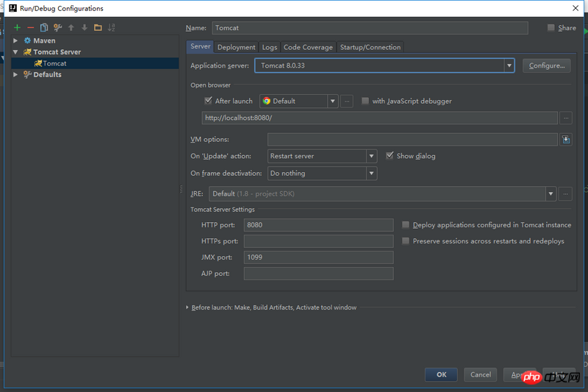This screenshot has width=588, height=392.
Task: Click the JMX port field
Action: click(x=319, y=257)
